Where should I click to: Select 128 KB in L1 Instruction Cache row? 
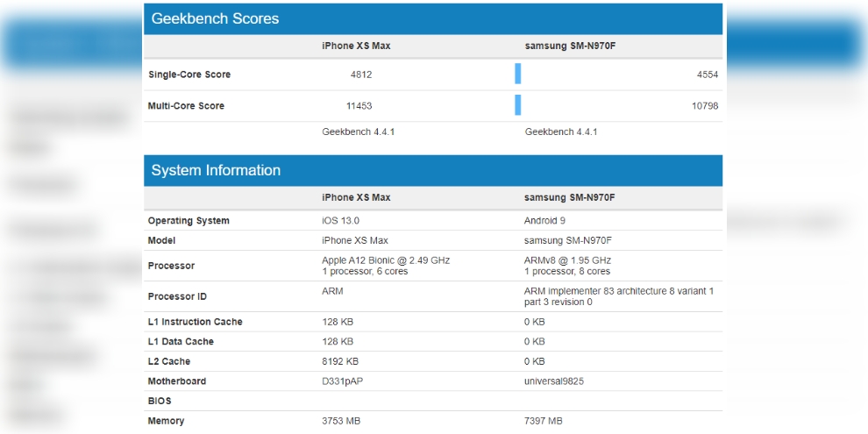point(338,322)
